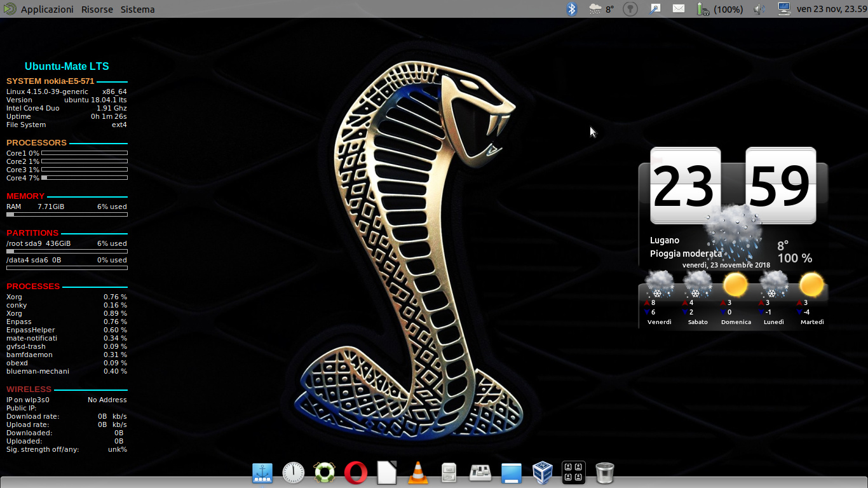Click the pen-on-note tray icon
The height and width of the screenshot is (488, 868).
[x=655, y=9]
